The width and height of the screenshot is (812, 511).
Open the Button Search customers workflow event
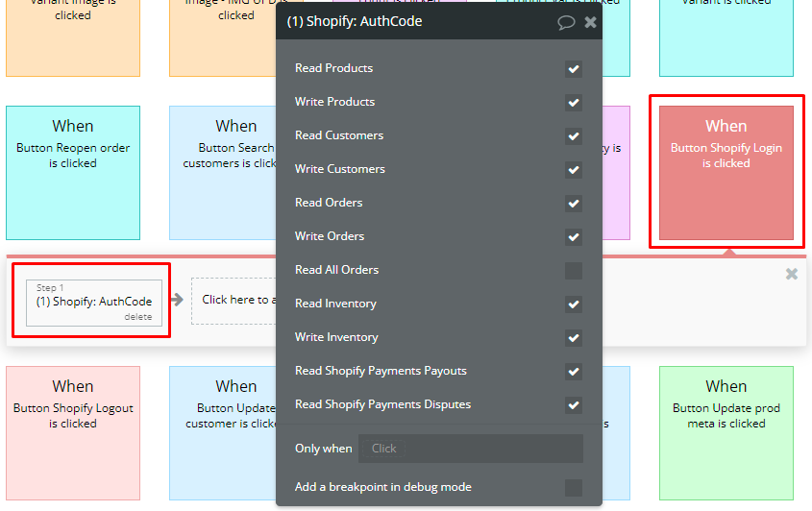click(223, 173)
